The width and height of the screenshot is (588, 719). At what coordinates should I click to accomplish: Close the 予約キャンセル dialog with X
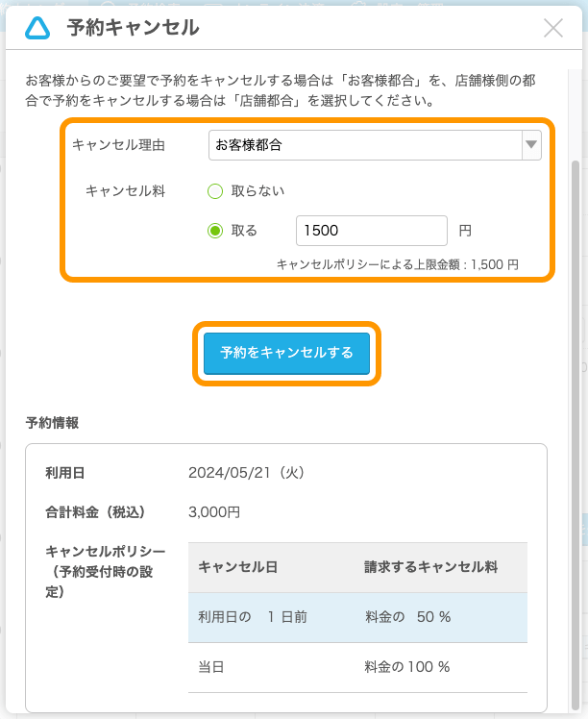pos(553,28)
